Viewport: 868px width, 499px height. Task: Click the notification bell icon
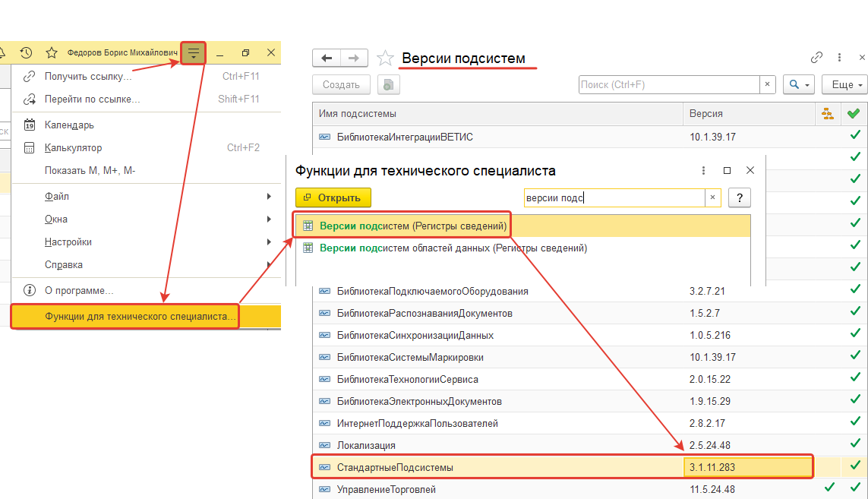click(x=2, y=52)
